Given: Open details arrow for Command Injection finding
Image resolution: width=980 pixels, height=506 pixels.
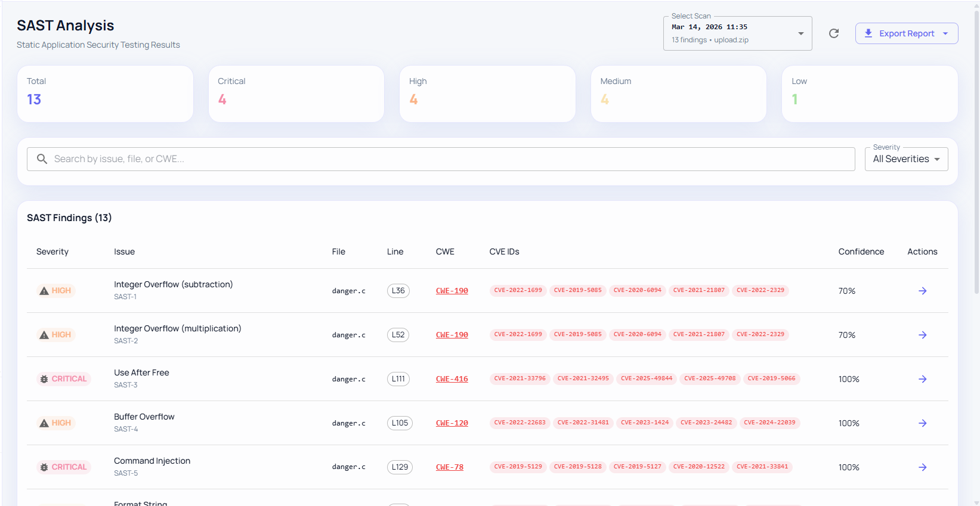Looking at the screenshot, I should pos(922,467).
